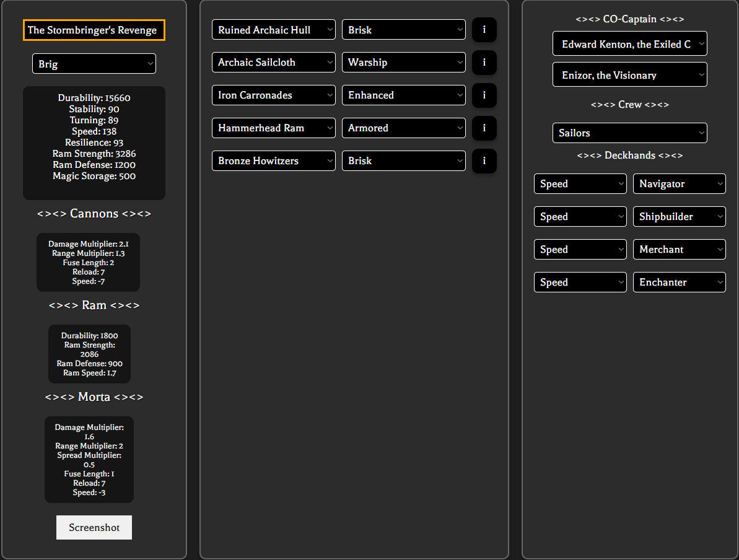Edit the ship name field
The height and width of the screenshot is (560, 739).
[94, 30]
